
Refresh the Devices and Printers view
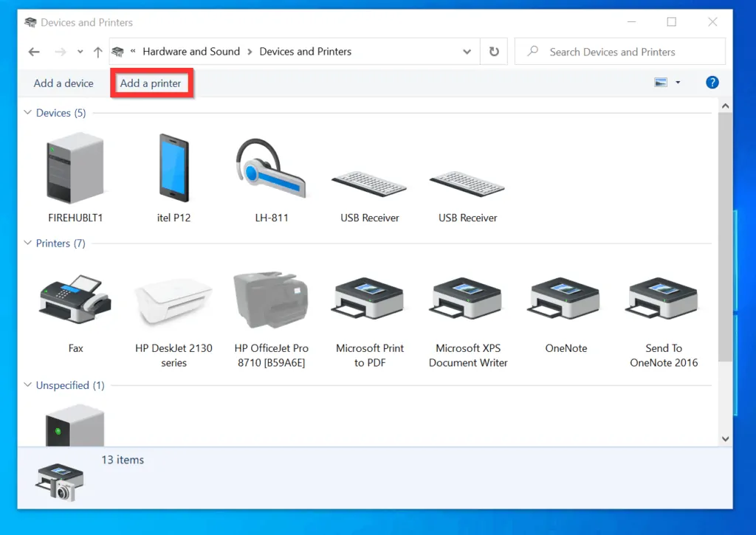point(493,52)
